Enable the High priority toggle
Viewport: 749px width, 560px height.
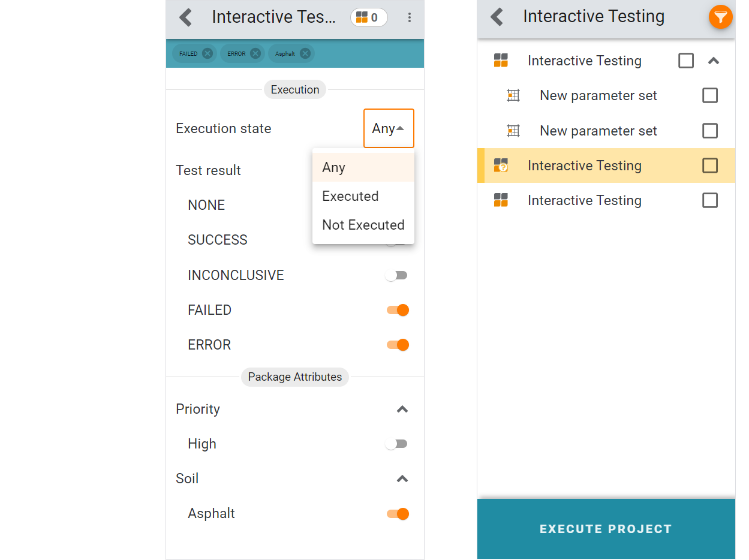point(397,444)
